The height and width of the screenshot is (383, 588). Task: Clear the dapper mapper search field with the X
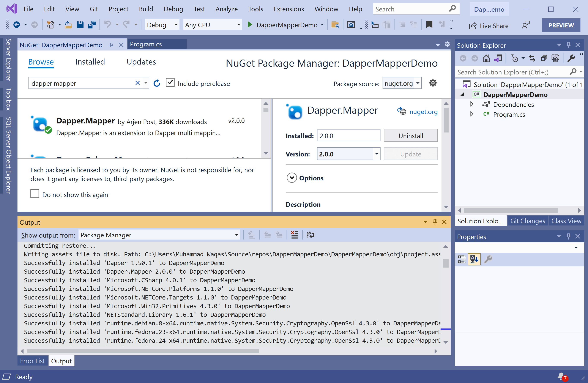(x=138, y=83)
